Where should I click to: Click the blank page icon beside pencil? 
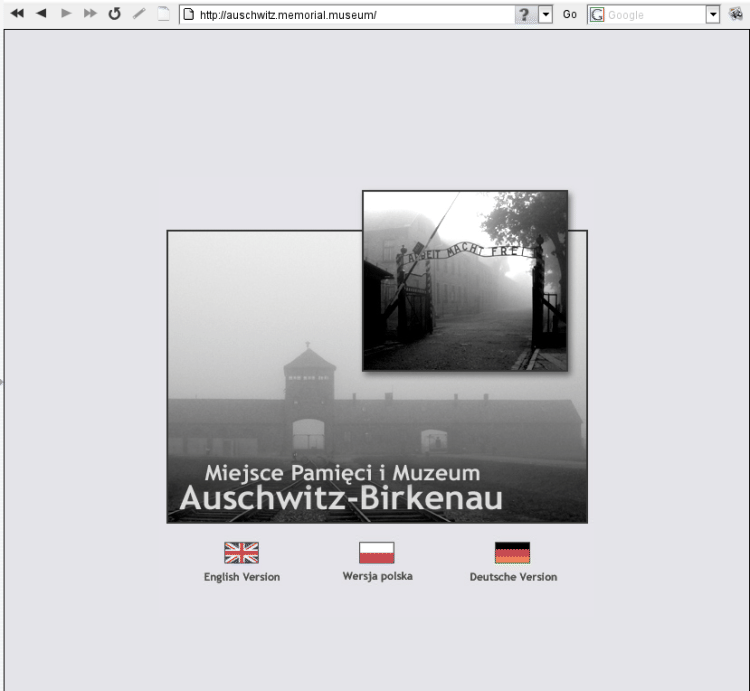point(163,14)
